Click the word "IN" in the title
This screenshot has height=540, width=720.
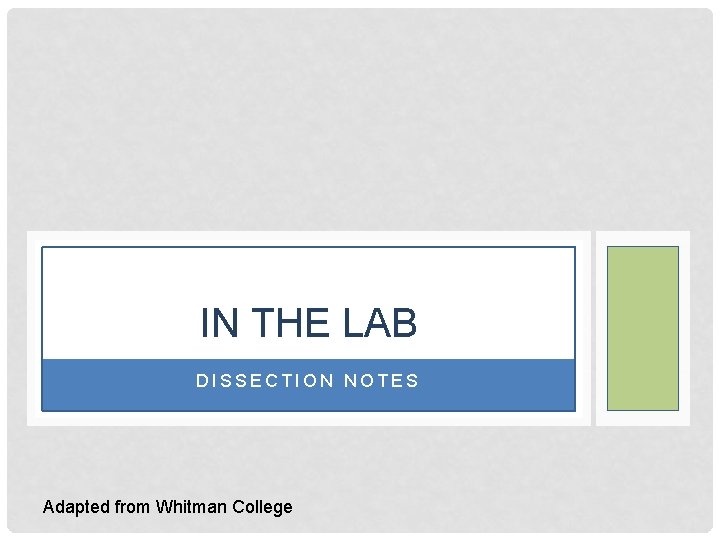point(219,323)
